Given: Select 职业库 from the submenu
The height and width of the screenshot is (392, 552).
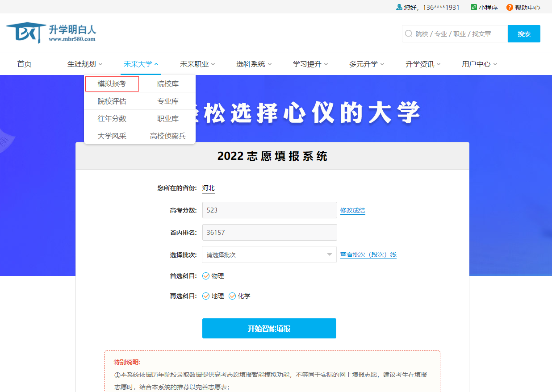Looking at the screenshot, I should pyautogui.click(x=168, y=118).
